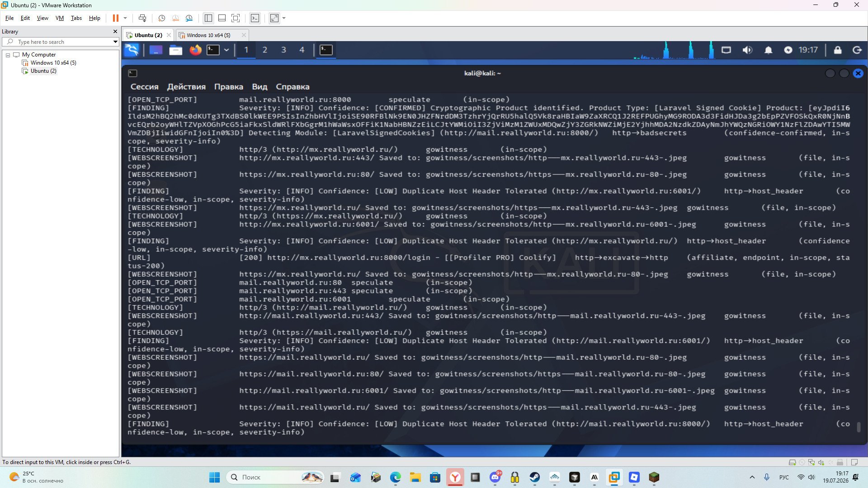Open Сессия menu in terminal
Screen dimensions: 868x488
[x=145, y=87]
